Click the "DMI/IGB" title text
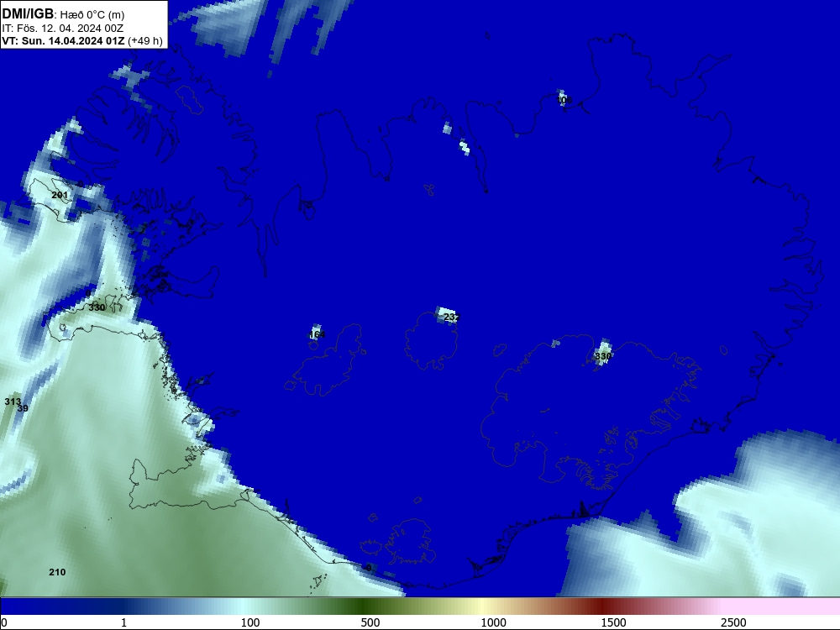The width and height of the screenshot is (840, 630). pos(28,13)
